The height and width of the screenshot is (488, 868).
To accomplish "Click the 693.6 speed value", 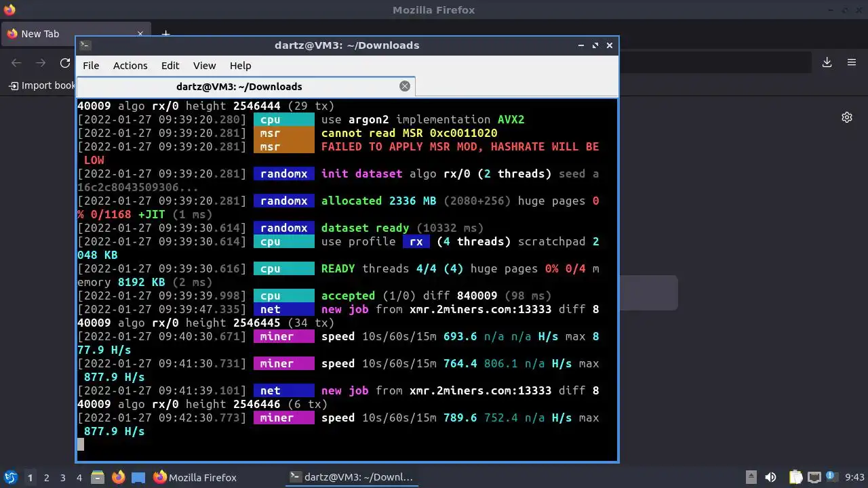I will (x=460, y=337).
